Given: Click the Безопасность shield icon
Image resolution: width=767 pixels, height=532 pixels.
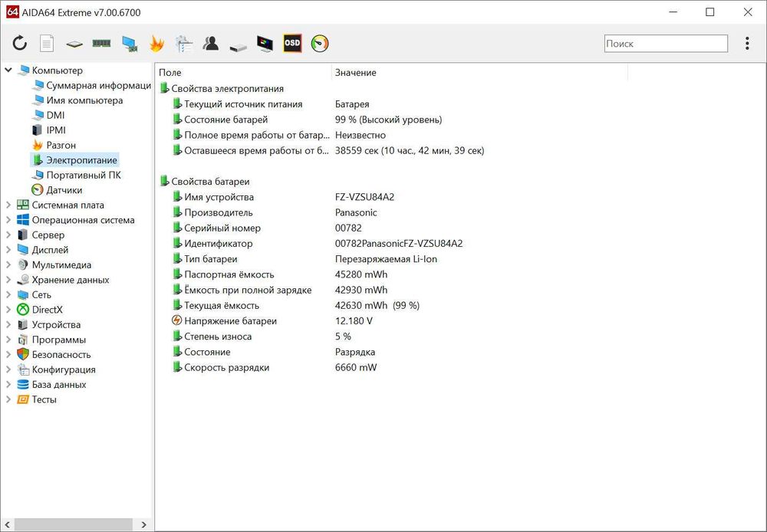Looking at the screenshot, I should 23,354.
